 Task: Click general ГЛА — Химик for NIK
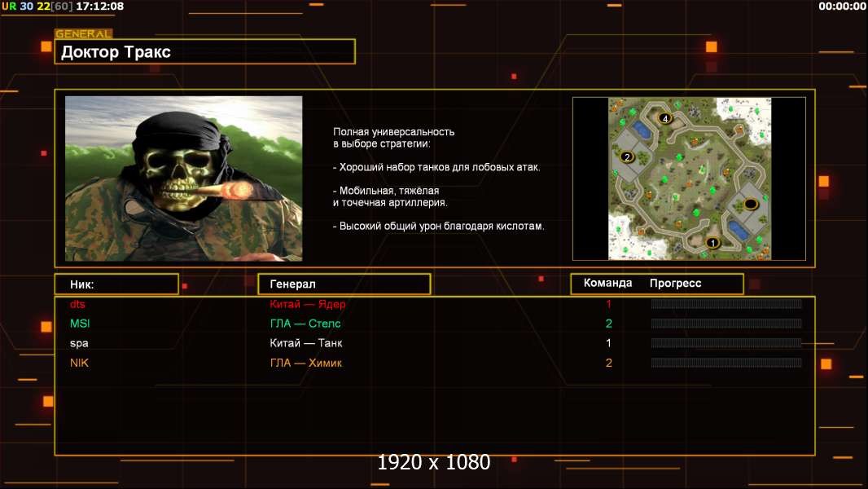click(x=305, y=363)
